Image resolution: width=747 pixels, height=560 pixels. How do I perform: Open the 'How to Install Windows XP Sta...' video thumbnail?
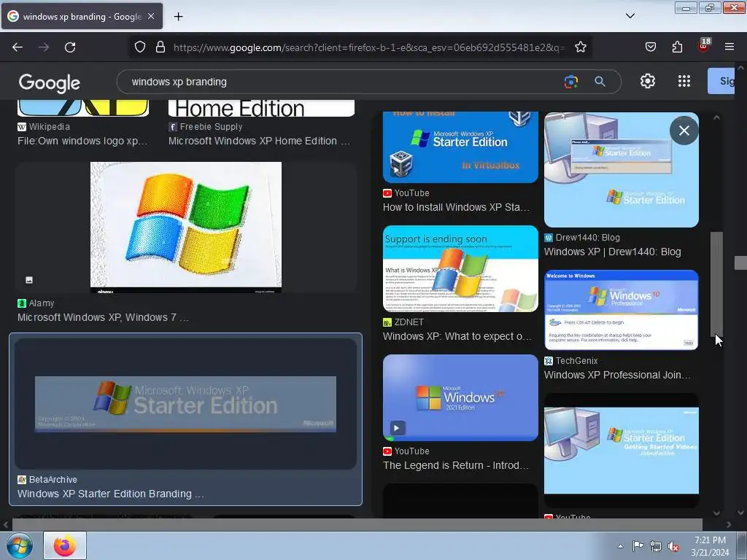(460, 147)
